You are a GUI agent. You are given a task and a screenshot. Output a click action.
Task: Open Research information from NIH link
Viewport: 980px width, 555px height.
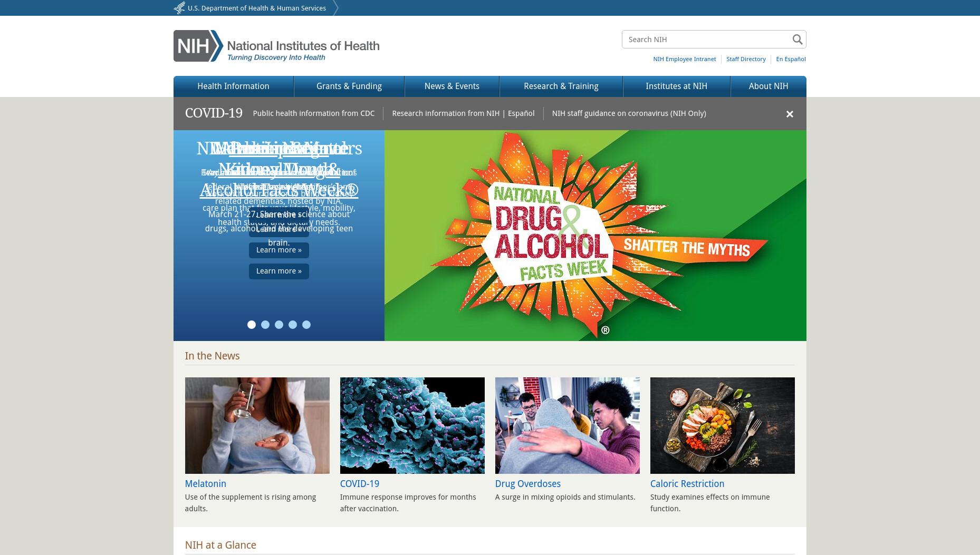tap(446, 113)
